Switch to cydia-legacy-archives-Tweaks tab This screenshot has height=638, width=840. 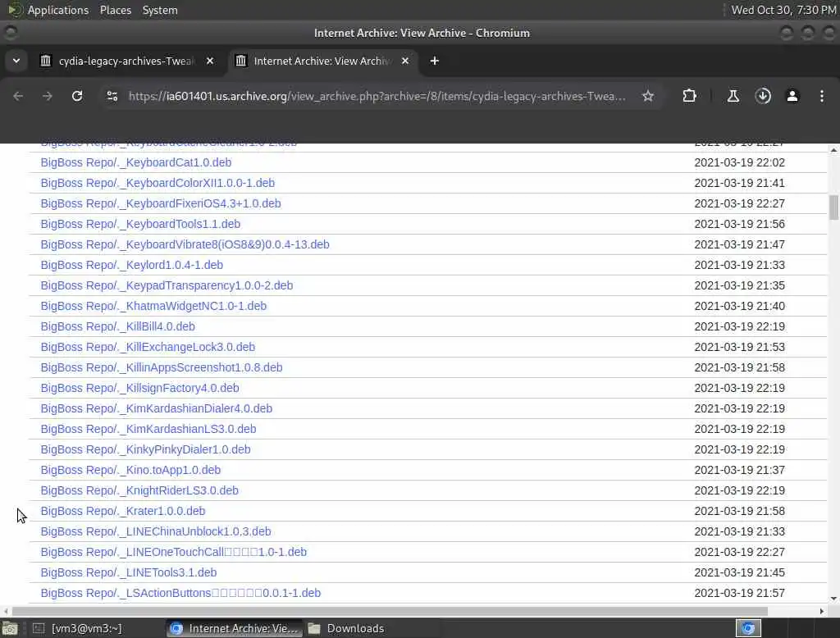[x=126, y=61]
